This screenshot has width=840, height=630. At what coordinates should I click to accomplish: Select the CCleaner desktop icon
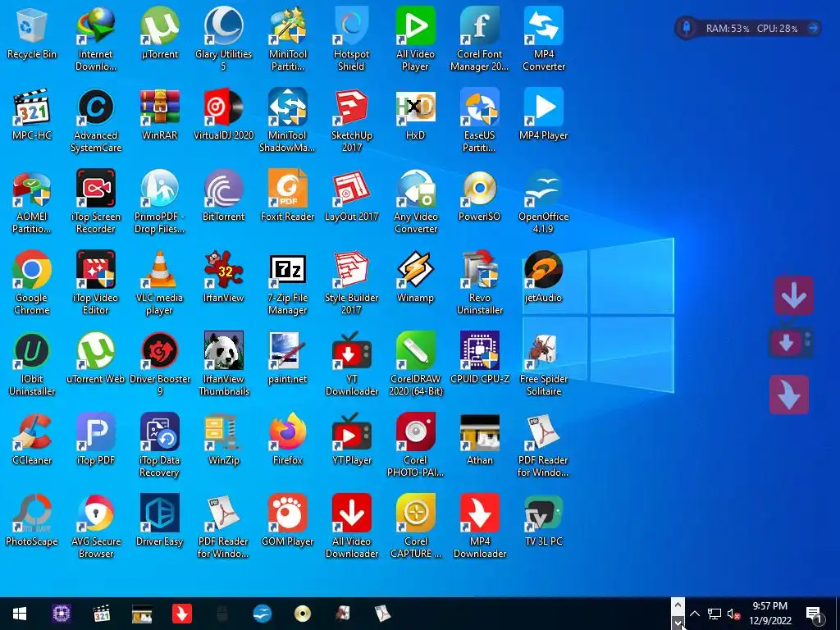click(32, 441)
